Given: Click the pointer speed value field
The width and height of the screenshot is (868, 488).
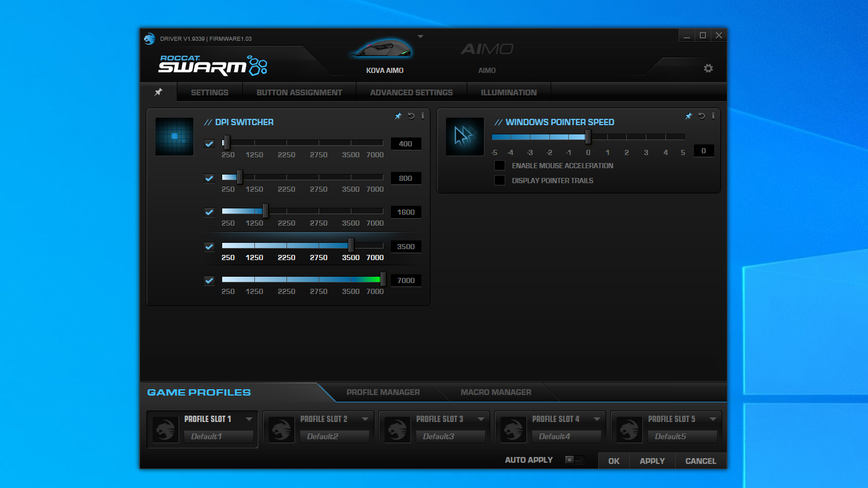Looking at the screenshot, I should click(x=704, y=151).
